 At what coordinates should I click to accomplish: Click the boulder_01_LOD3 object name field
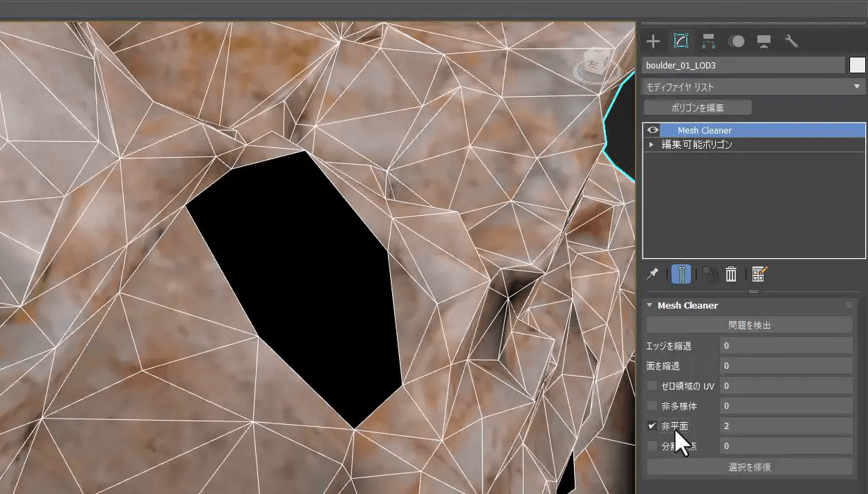coord(744,65)
